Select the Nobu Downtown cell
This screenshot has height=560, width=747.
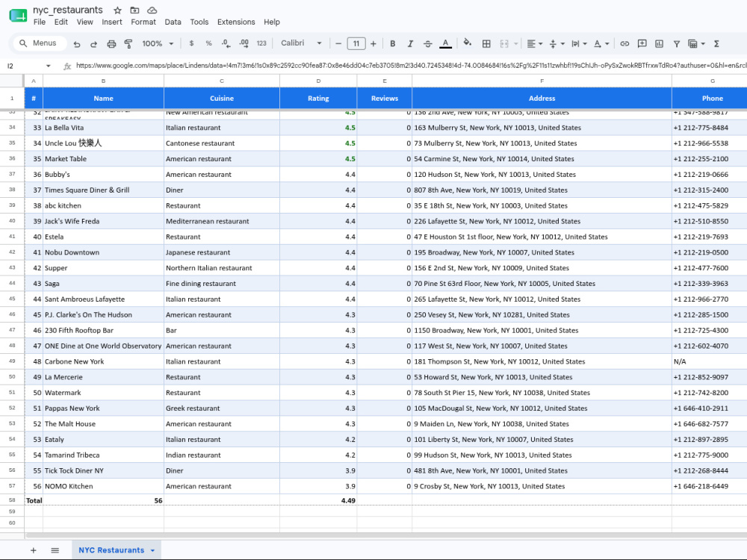(x=103, y=252)
